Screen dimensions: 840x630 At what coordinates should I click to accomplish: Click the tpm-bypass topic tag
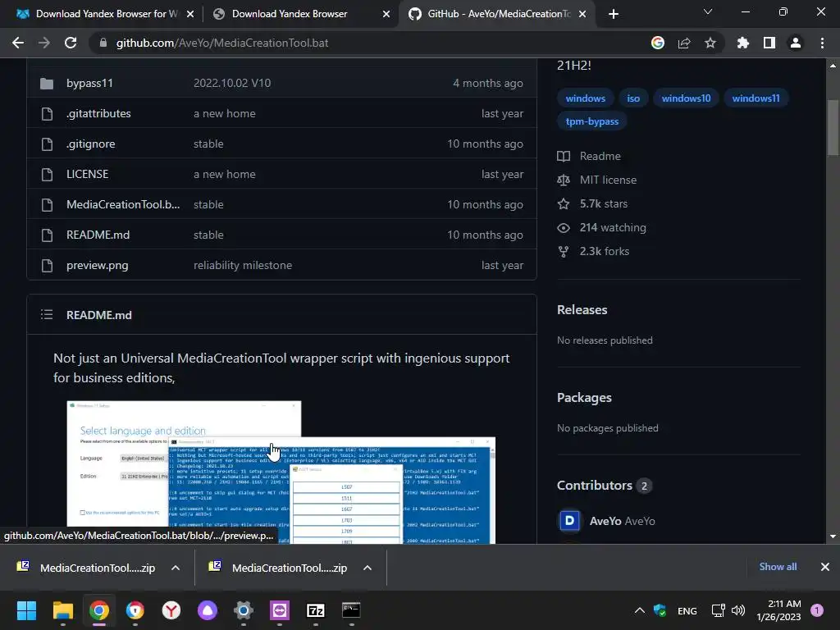click(x=592, y=121)
